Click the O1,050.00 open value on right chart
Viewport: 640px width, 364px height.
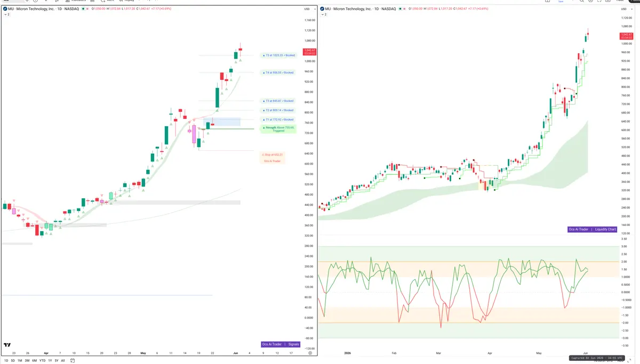coord(416,9)
